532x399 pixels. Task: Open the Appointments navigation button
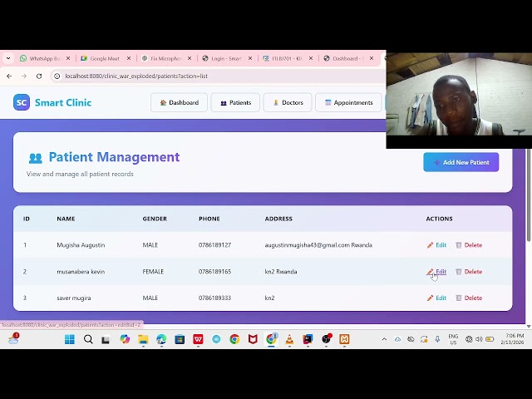(x=348, y=102)
